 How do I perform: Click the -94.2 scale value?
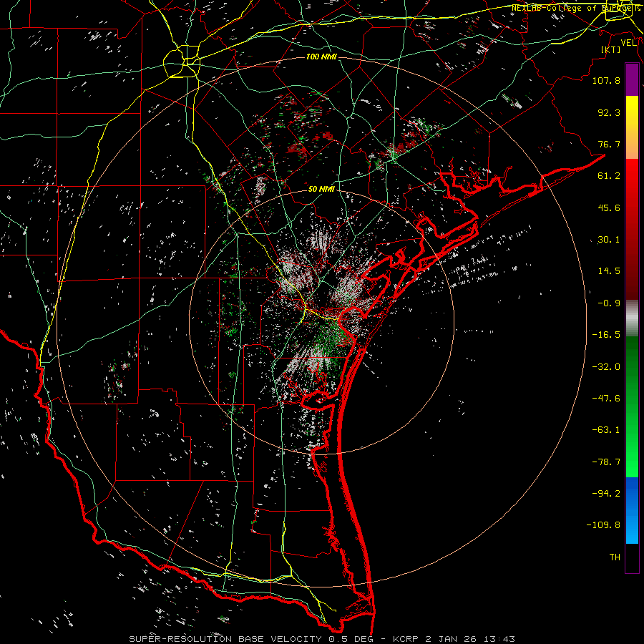point(606,493)
